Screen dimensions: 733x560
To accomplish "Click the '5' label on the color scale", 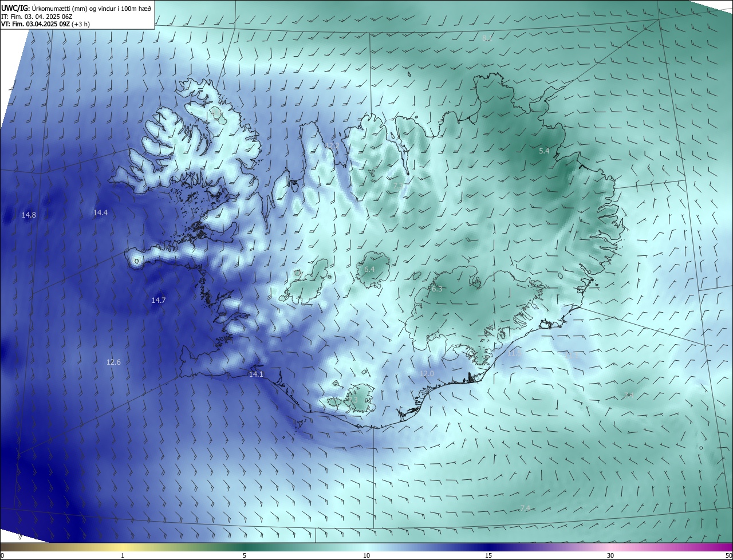I will click(x=245, y=556).
